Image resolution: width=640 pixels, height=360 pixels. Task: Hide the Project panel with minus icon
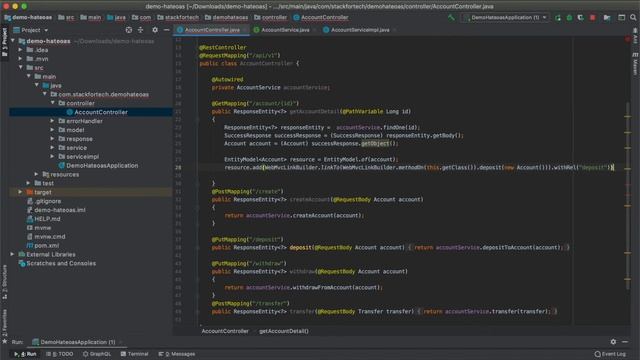(x=167, y=30)
